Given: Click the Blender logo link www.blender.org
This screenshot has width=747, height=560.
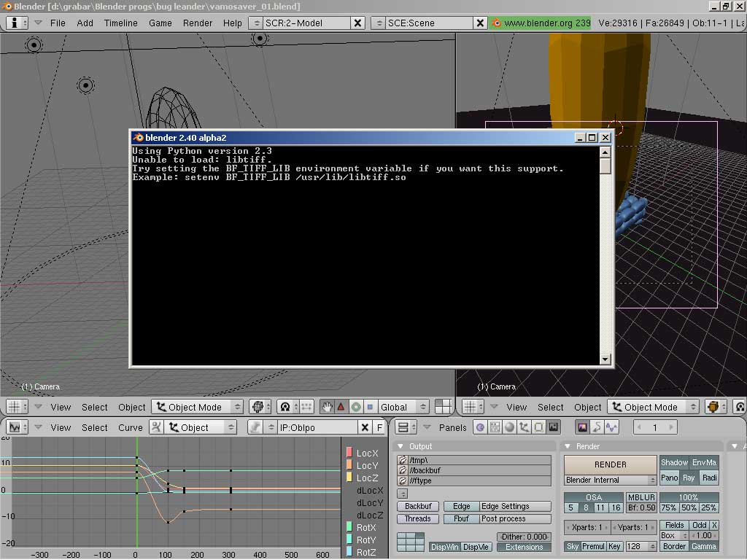Looking at the screenshot, I should coord(541,23).
